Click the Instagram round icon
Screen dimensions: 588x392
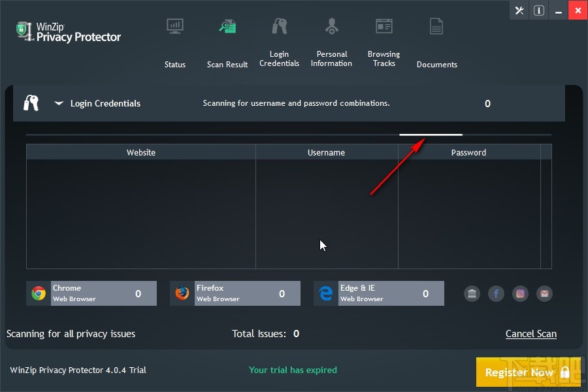click(x=520, y=294)
